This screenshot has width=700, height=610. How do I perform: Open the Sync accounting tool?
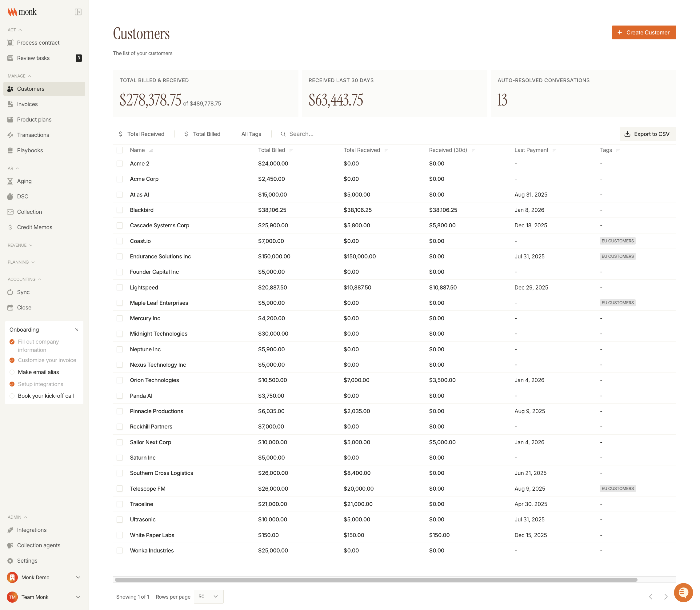(23, 292)
